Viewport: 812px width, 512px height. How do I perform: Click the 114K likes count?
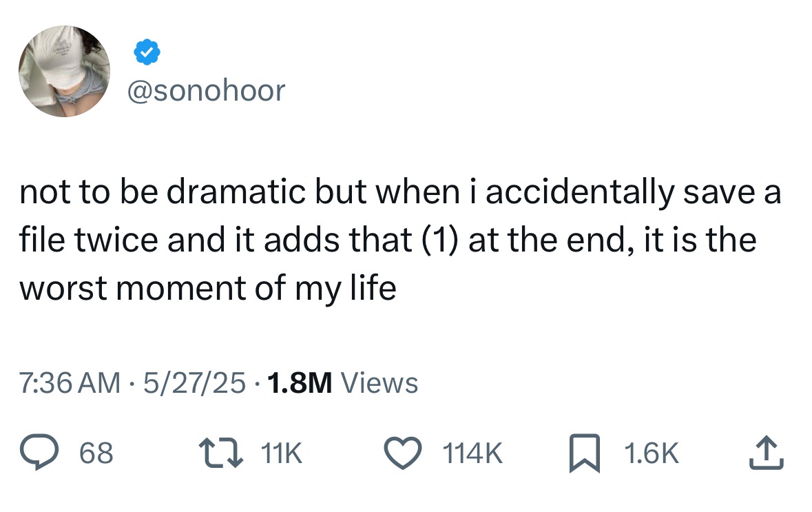pos(475,453)
